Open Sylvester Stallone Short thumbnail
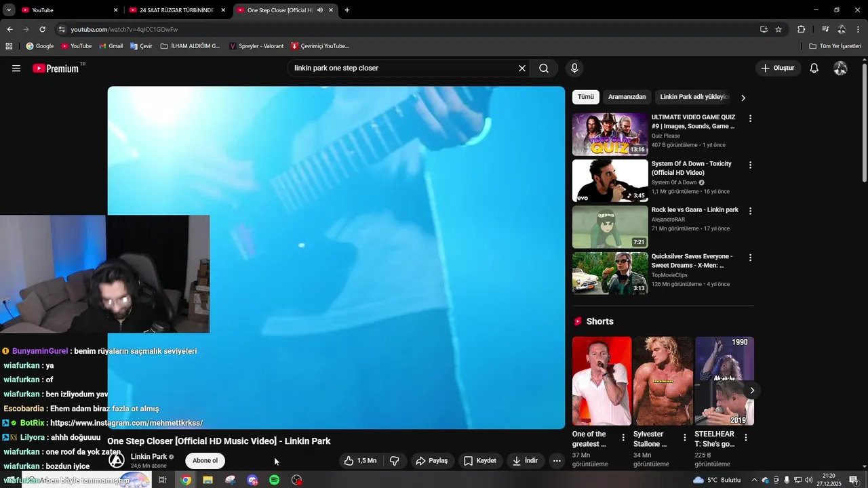 (x=663, y=381)
